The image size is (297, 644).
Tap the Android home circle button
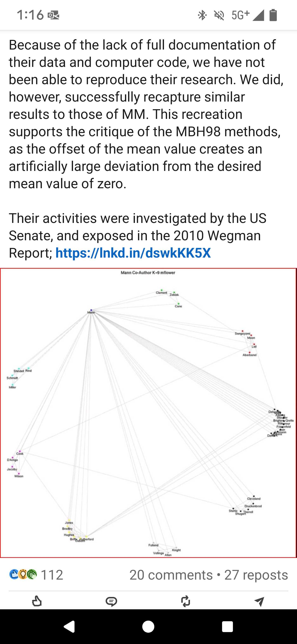(148, 627)
